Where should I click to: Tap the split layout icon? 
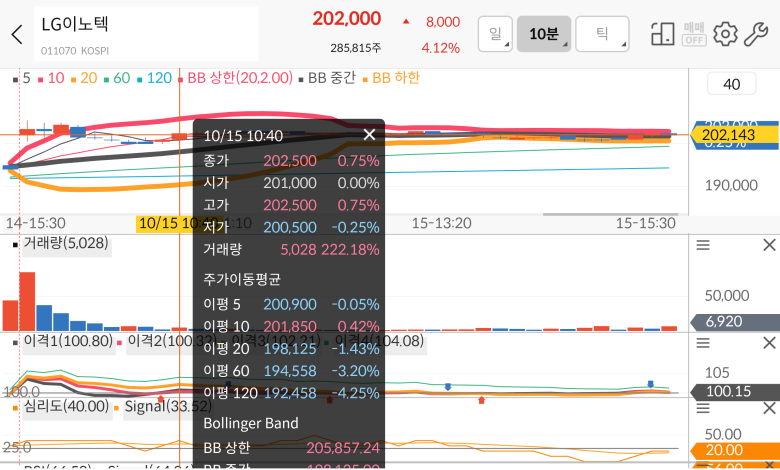click(x=663, y=34)
